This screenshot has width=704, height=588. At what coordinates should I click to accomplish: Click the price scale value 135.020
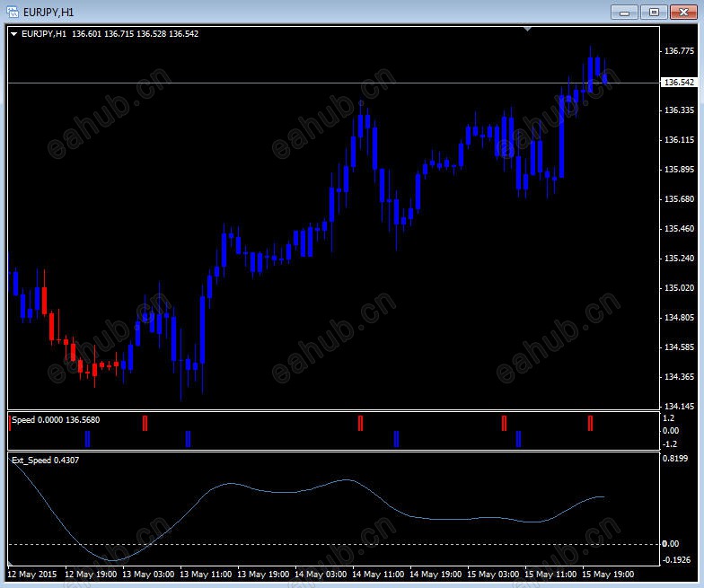[679, 287]
